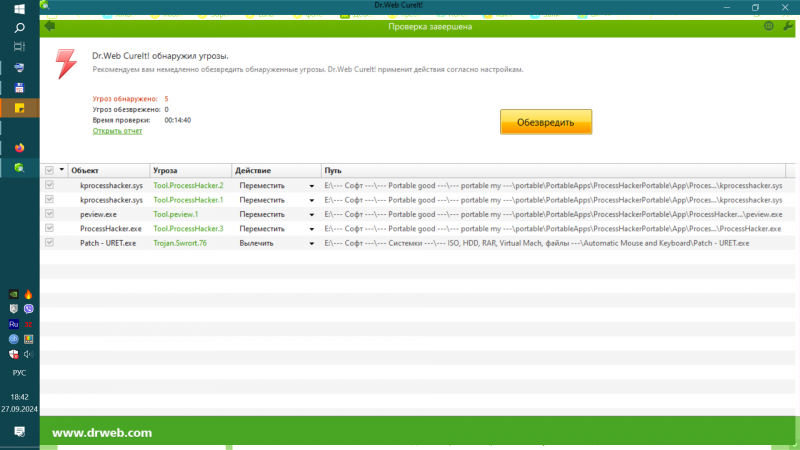Click Dr.Web CureIt taskbar icon
Image resolution: width=800 pixels, height=450 pixels.
pyautogui.click(x=19, y=168)
